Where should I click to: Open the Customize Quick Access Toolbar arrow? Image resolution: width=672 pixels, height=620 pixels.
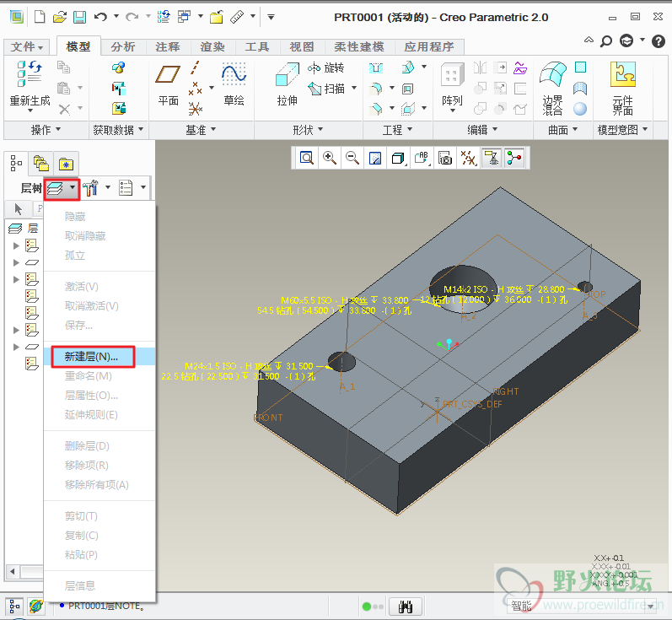pos(271,18)
